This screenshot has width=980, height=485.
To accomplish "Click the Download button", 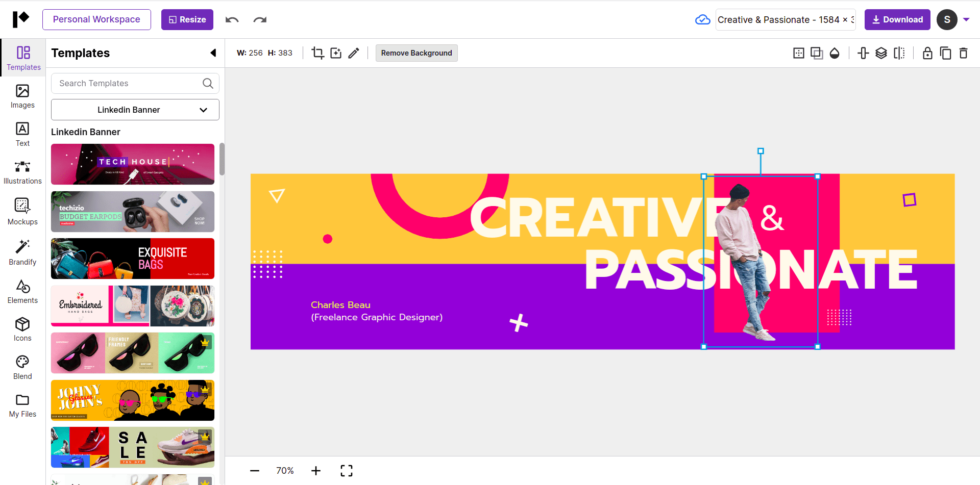I will (897, 19).
